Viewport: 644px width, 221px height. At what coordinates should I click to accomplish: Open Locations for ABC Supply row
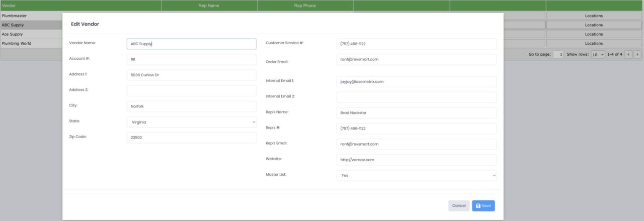coord(594,25)
